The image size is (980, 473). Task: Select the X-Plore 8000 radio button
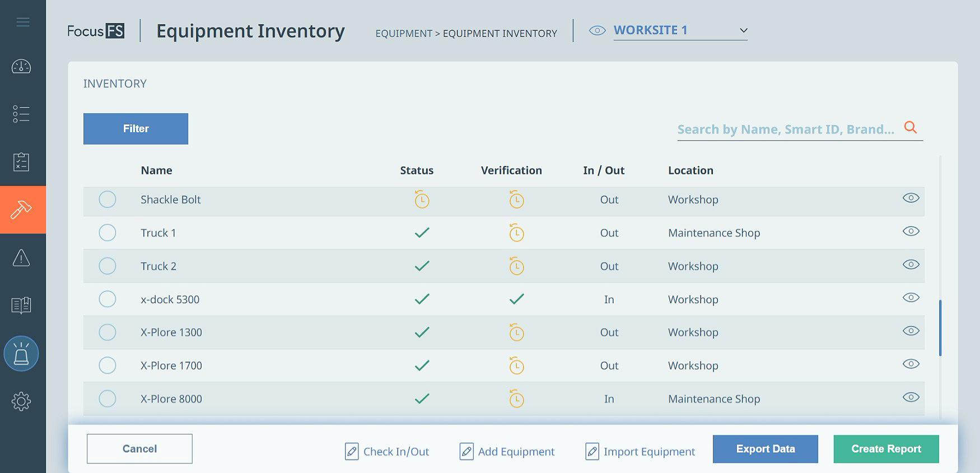pyautogui.click(x=107, y=398)
